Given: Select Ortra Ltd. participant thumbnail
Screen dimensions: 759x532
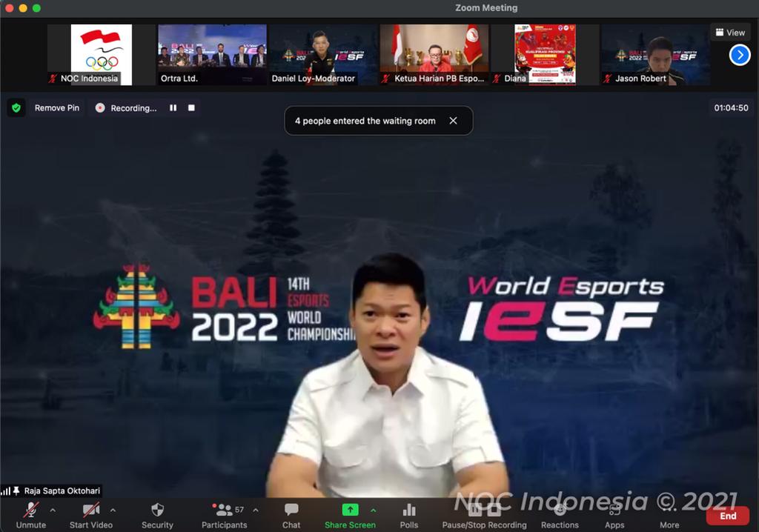Looking at the screenshot, I should click(212, 55).
